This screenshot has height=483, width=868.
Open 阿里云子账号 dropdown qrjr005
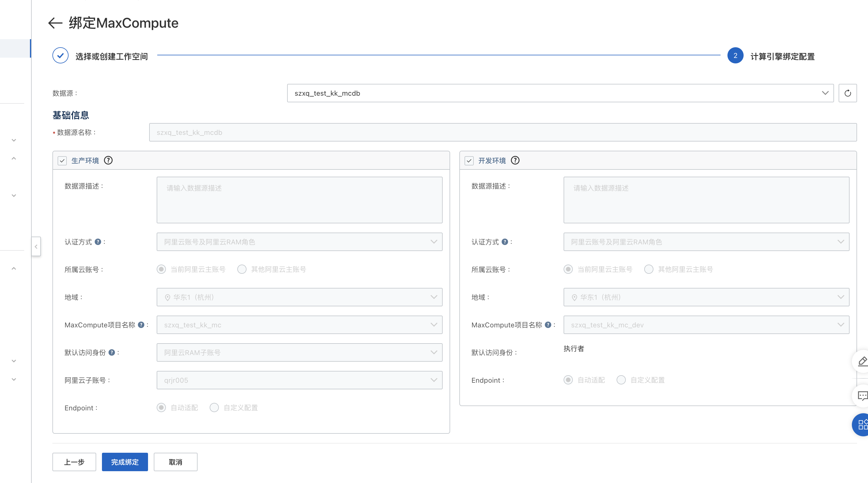click(x=299, y=380)
